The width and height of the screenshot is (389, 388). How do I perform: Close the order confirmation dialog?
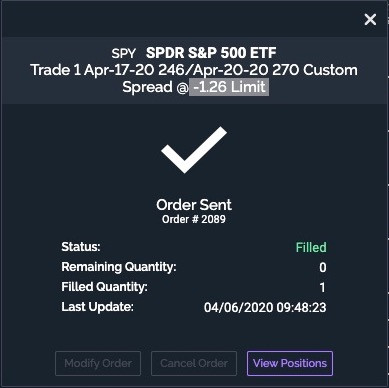click(370, 20)
